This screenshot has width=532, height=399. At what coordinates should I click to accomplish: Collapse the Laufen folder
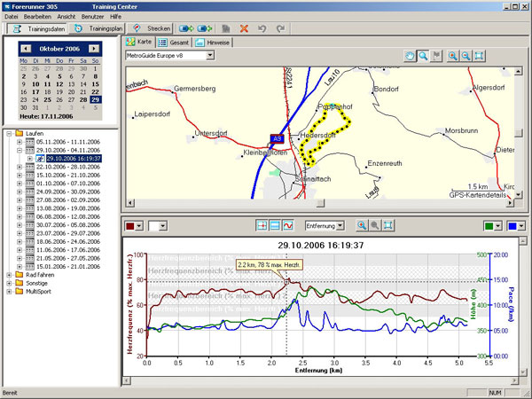10,134
